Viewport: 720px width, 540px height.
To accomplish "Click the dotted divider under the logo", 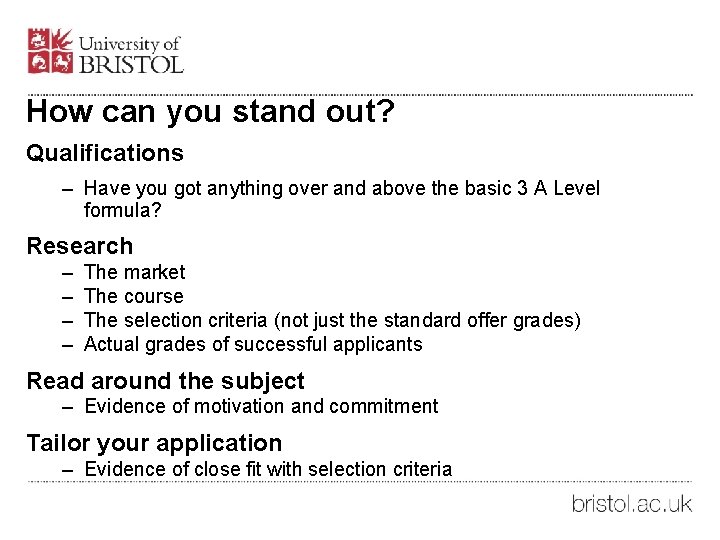I will pyautogui.click(x=360, y=95).
